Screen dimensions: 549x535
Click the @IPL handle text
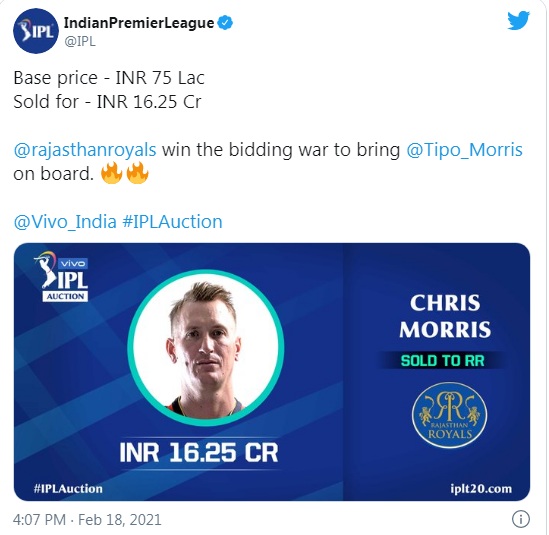pyautogui.click(x=80, y=41)
